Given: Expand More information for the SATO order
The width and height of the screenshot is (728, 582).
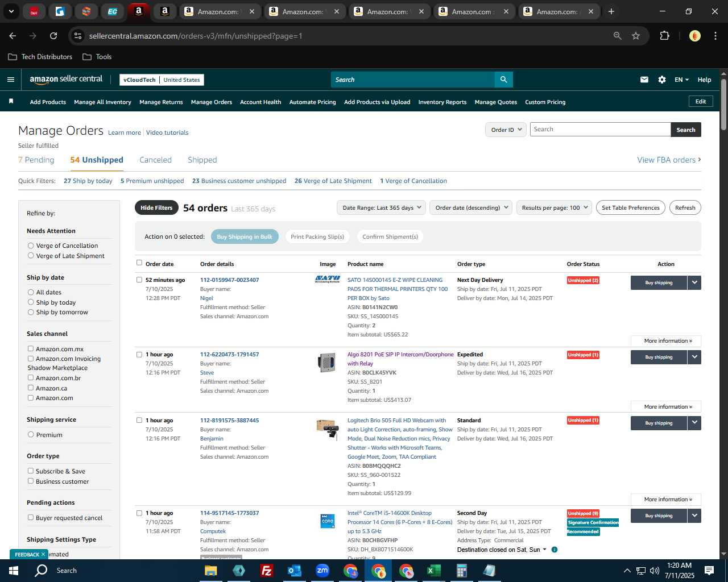Looking at the screenshot, I should tap(666, 341).
